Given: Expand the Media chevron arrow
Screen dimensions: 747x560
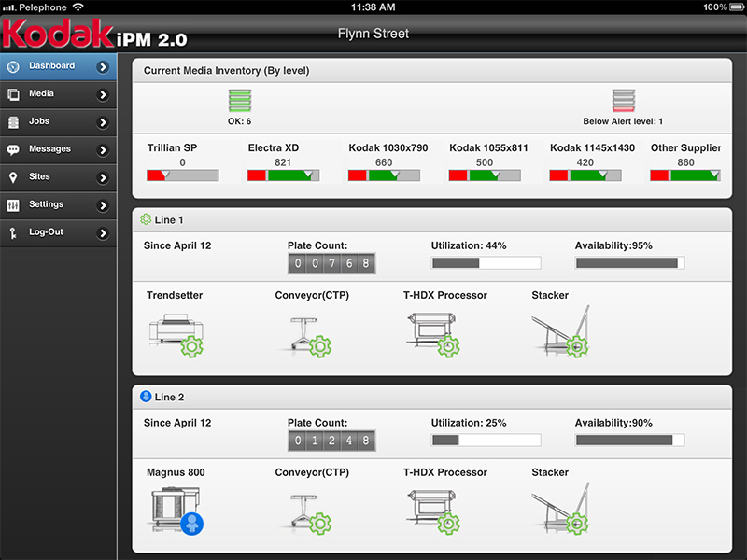Looking at the screenshot, I should pyautogui.click(x=103, y=95).
